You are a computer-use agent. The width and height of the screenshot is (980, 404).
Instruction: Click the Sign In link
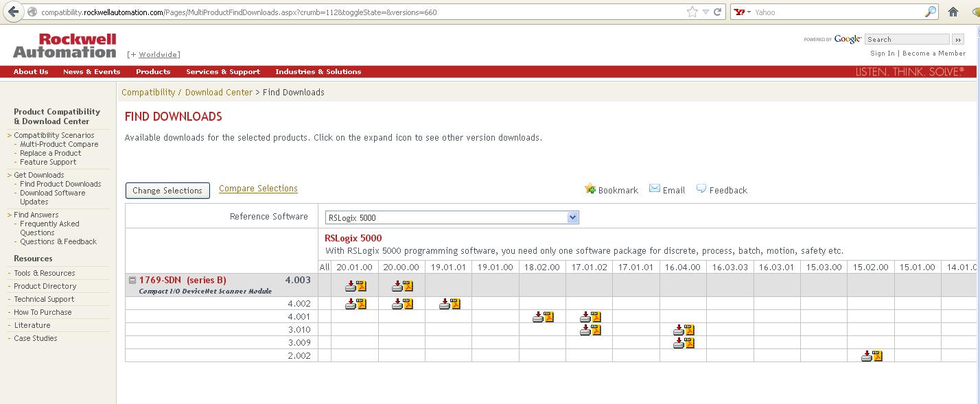883,54
